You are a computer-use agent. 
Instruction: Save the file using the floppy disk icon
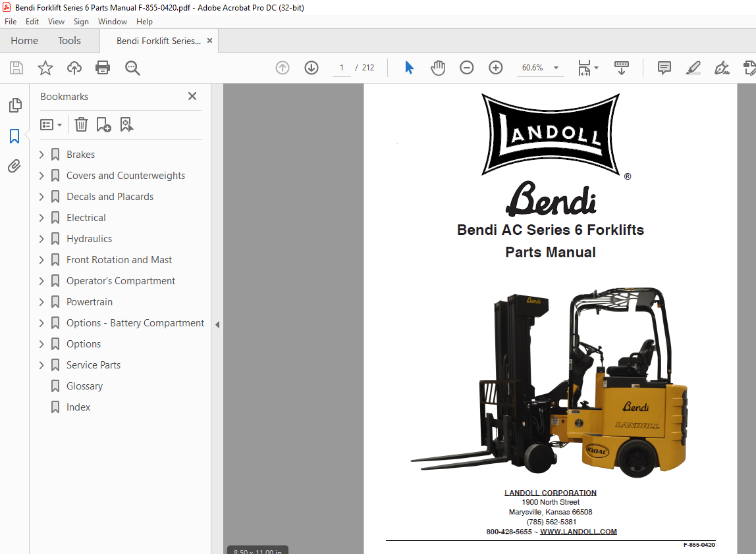(16, 68)
